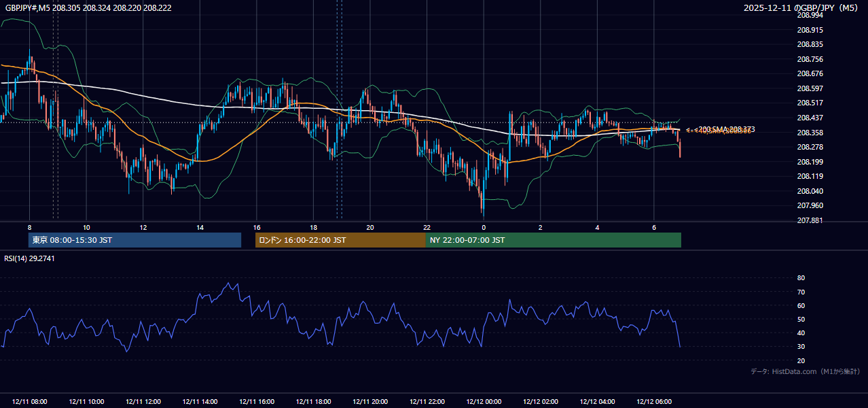The width and height of the screenshot is (868, 408).
Task: Click the RSI 20 level label
Action: click(801, 360)
